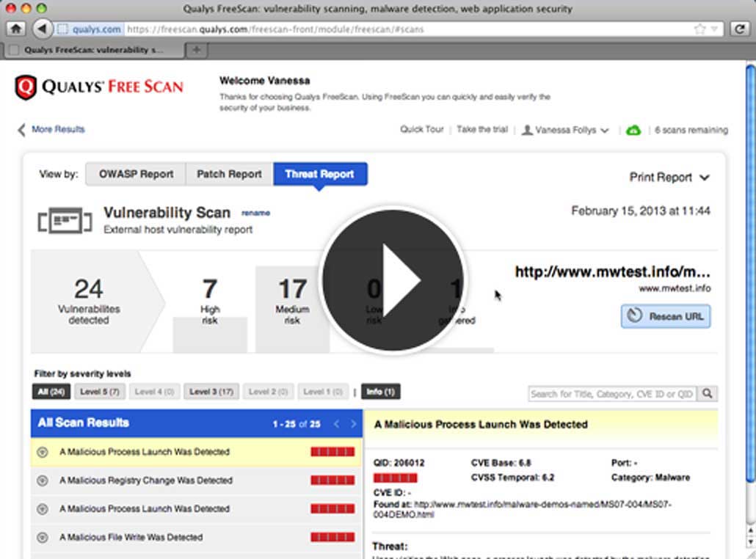Click the page vertical scrollbar
This screenshot has width=756, height=559.
click(x=750, y=272)
